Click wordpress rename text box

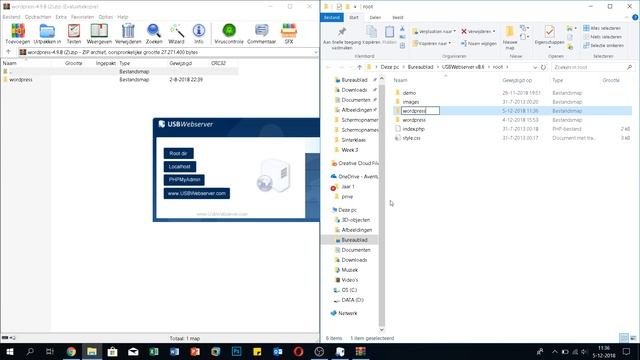click(420, 111)
